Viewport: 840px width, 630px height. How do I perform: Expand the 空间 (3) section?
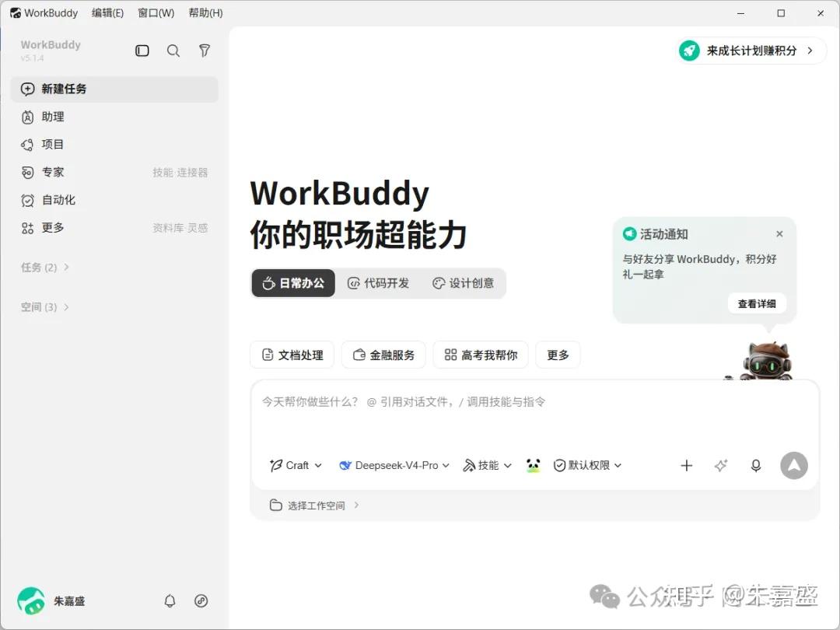(x=45, y=307)
